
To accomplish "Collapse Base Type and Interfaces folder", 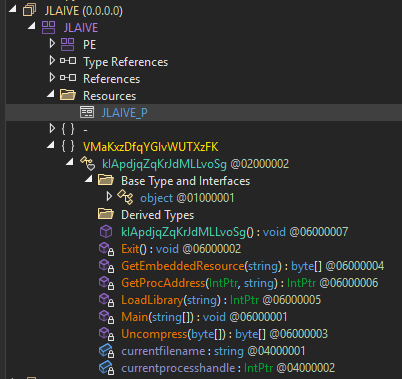I will pyautogui.click(x=89, y=179).
